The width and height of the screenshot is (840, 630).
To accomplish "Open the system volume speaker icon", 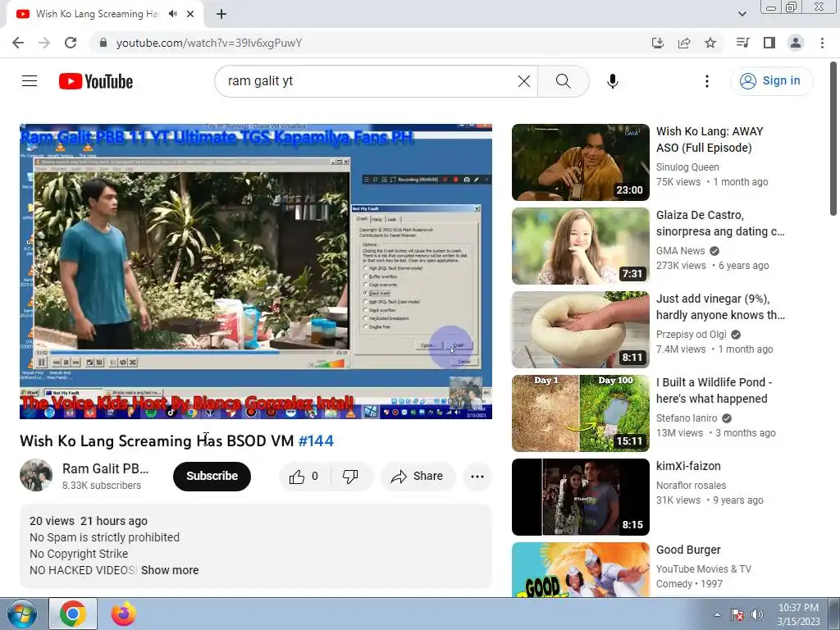I will tap(757, 614).
